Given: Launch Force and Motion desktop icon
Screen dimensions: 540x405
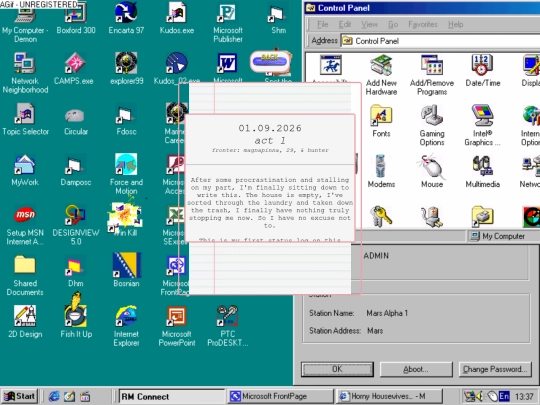Looking at the screenshot, I should [126, 174].
